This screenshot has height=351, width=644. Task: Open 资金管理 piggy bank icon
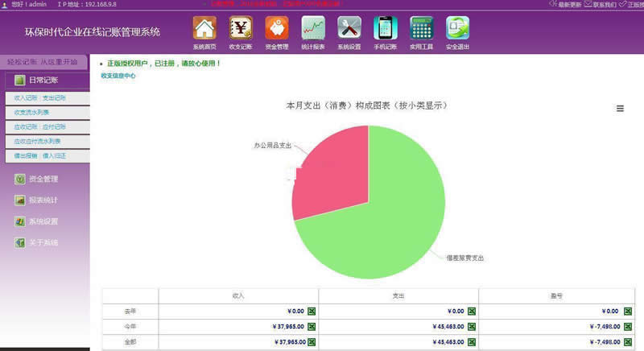(x=277, y=28)
